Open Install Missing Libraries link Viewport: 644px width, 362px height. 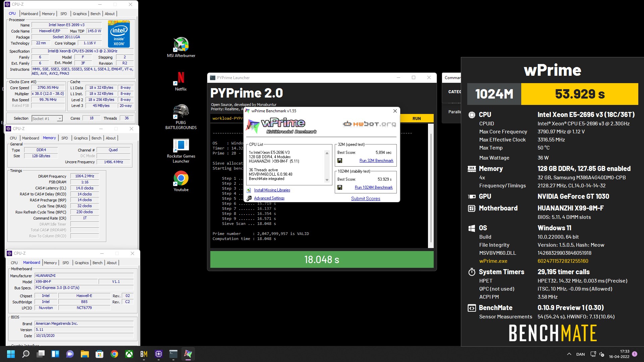tap(272, 190)
